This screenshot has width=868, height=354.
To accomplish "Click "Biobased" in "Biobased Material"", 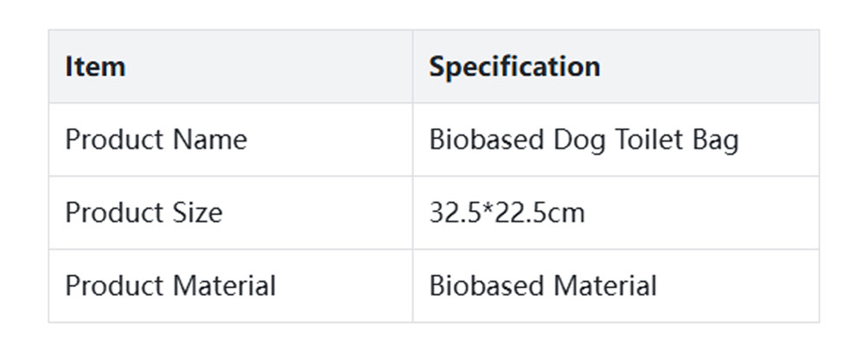I will coord(487,285).
